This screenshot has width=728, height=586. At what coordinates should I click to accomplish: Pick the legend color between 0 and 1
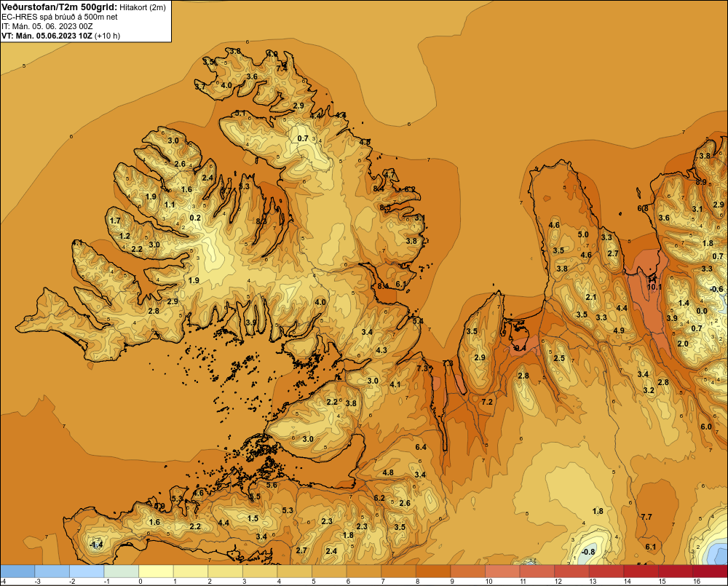(156, 571)
